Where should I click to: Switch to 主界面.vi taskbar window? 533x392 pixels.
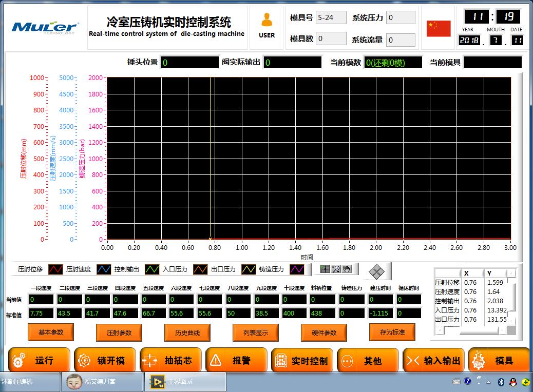[186, 382]
